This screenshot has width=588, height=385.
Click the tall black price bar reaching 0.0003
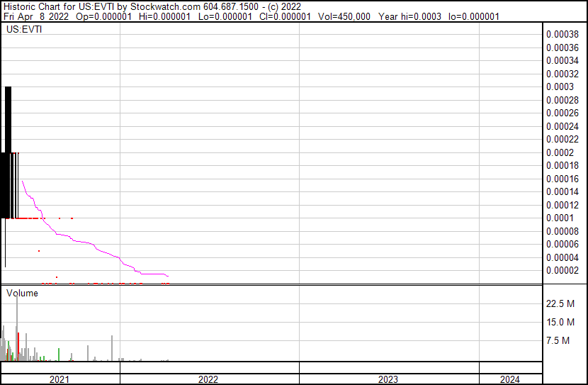9,152
